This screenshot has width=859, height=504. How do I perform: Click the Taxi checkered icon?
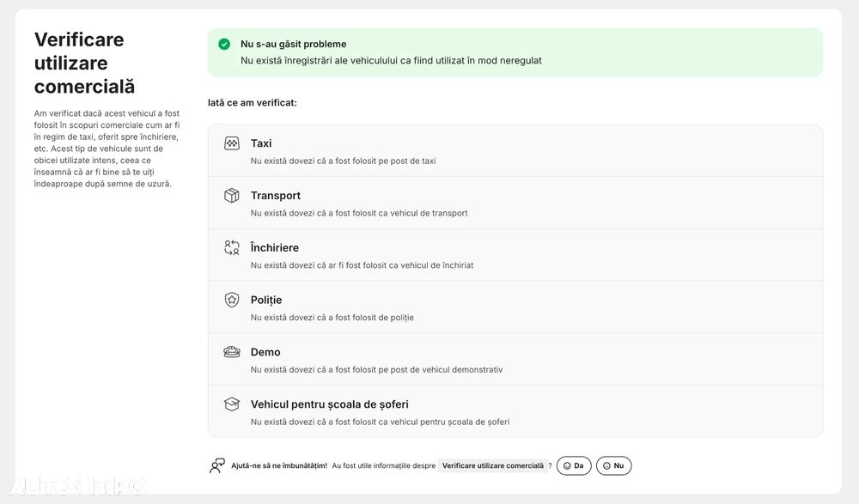tap(232, 143)
